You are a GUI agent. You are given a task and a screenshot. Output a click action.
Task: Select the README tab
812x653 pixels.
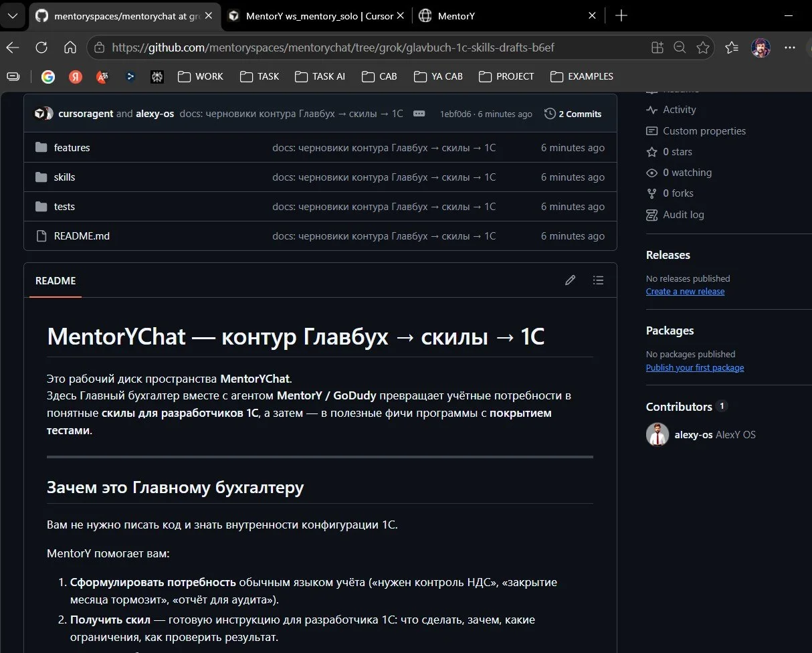tap(56, 281)
